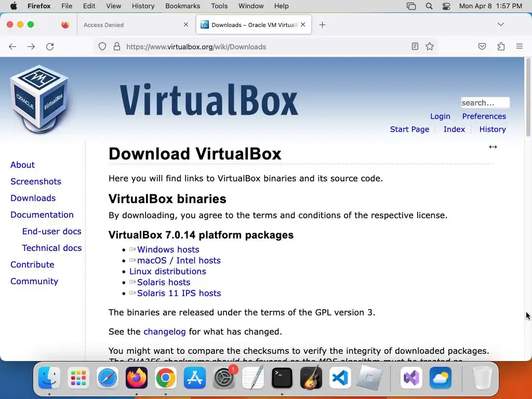Click the Solaris hosts link
This screenshot has height=399, width=532.
(164, 282)
